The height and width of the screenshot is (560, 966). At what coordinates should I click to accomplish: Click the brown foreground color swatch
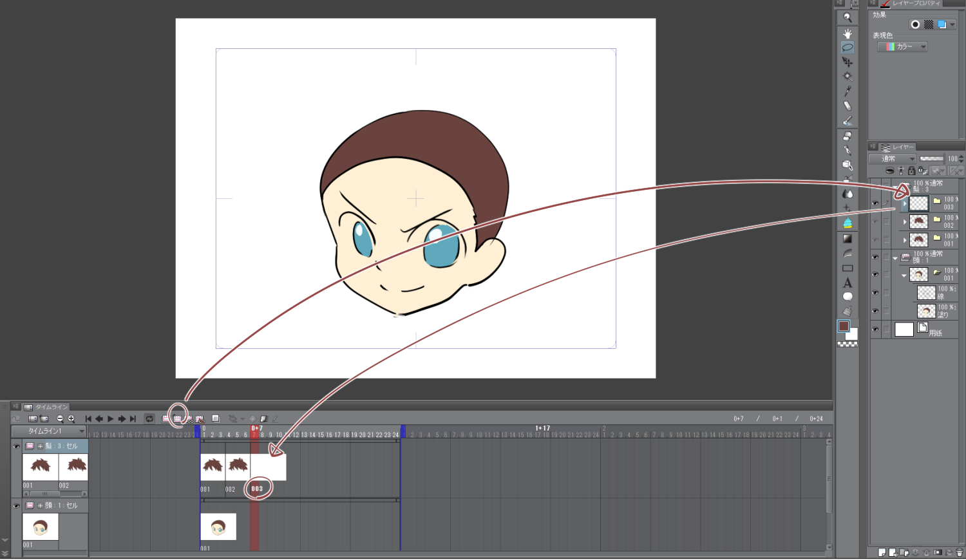click(x=844, y=326)
